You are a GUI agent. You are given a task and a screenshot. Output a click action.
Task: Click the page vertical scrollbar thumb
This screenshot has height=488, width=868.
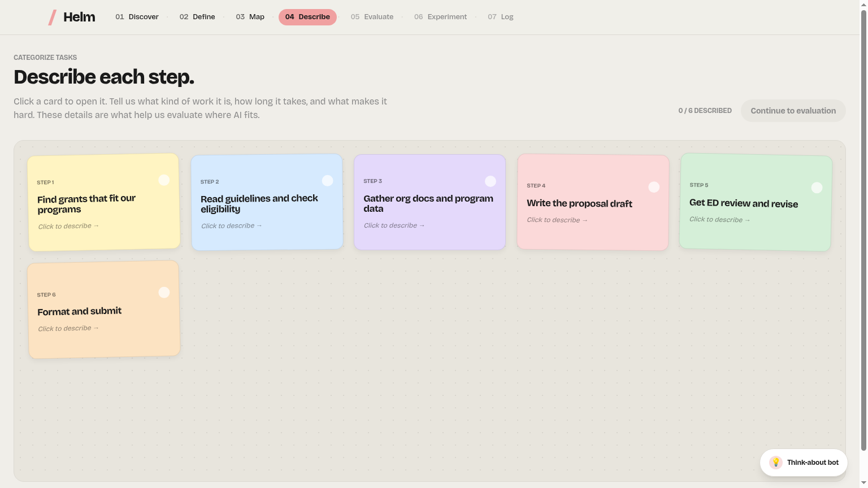click(x=863, y=230)
